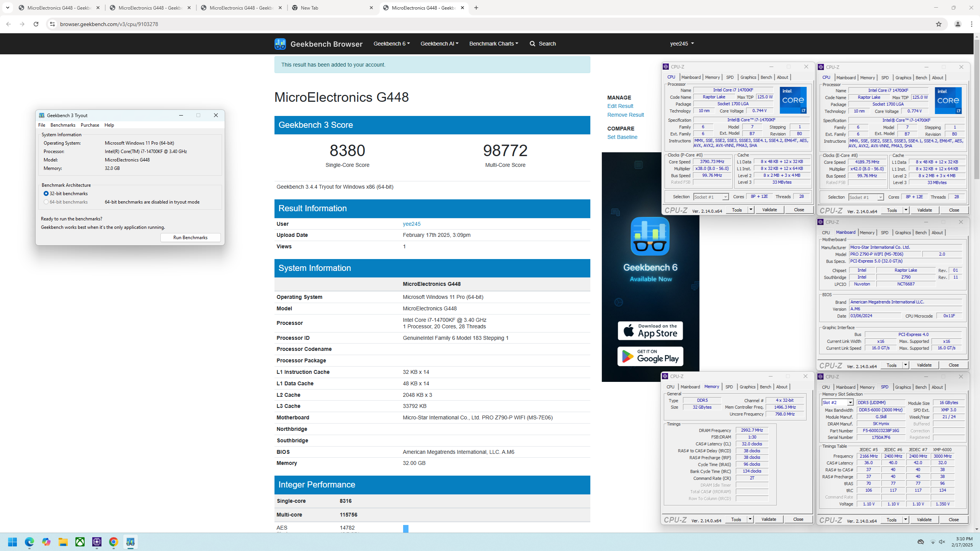This screenshot has width=980, height=551.
Task: Open the Purchase menu in Geekbench 3 Tryout
Action: (x=90, y=125)
